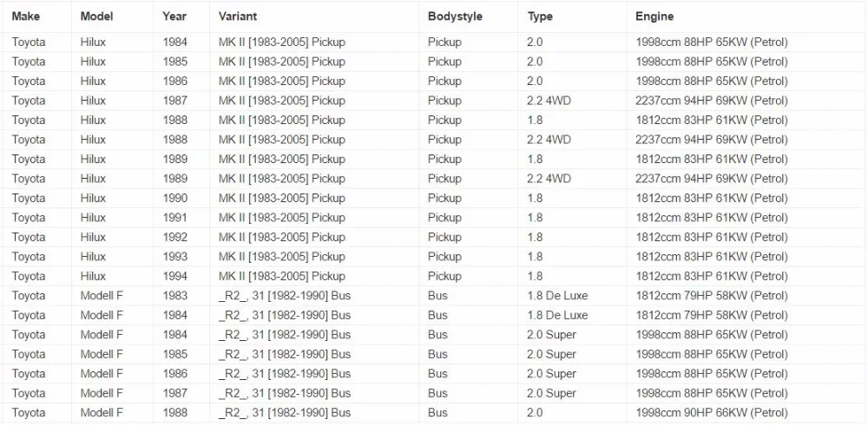Click the Bodystyle column header
Viewport: 868px width, 426px height.
[455, 16]
